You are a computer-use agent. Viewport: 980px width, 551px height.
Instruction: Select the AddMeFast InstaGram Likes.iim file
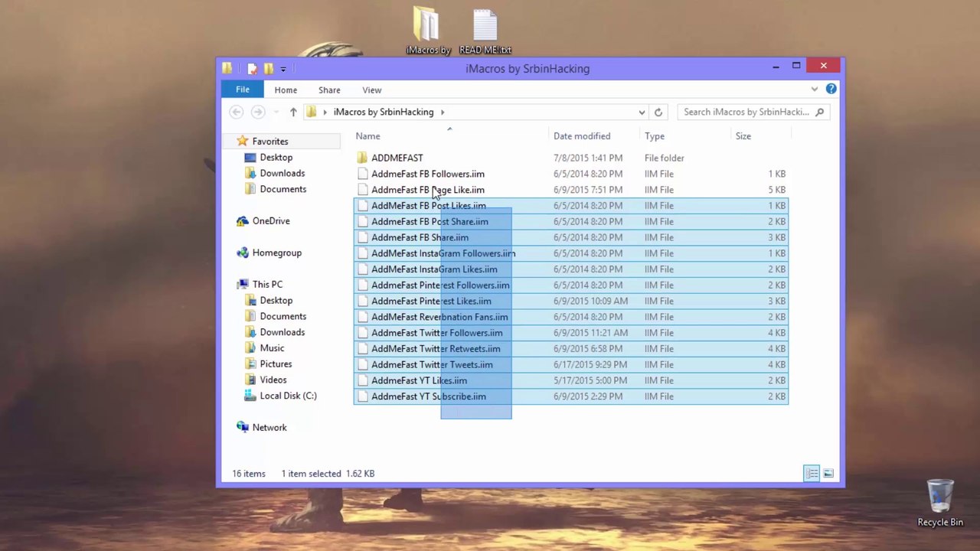tap(571, 269)
